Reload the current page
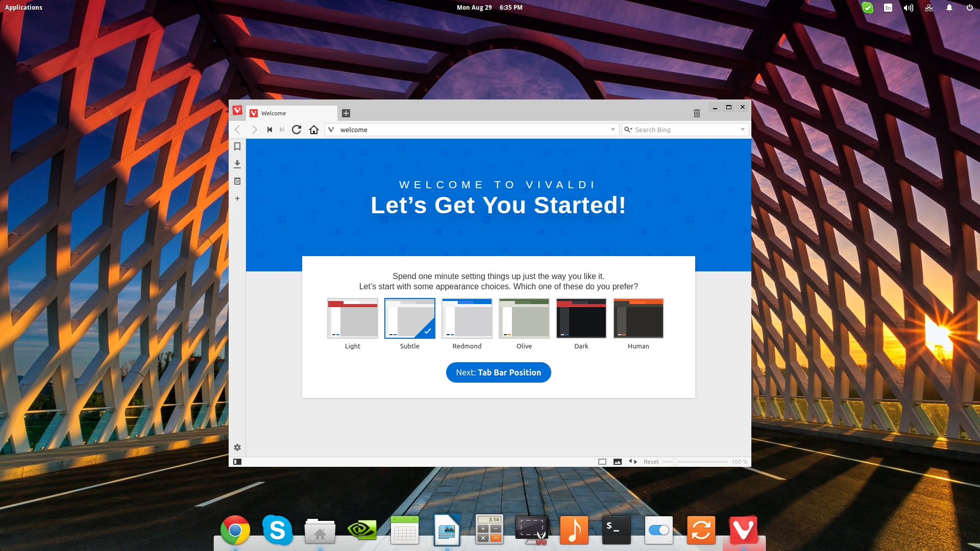980x551 pixels. coord(297,130)
